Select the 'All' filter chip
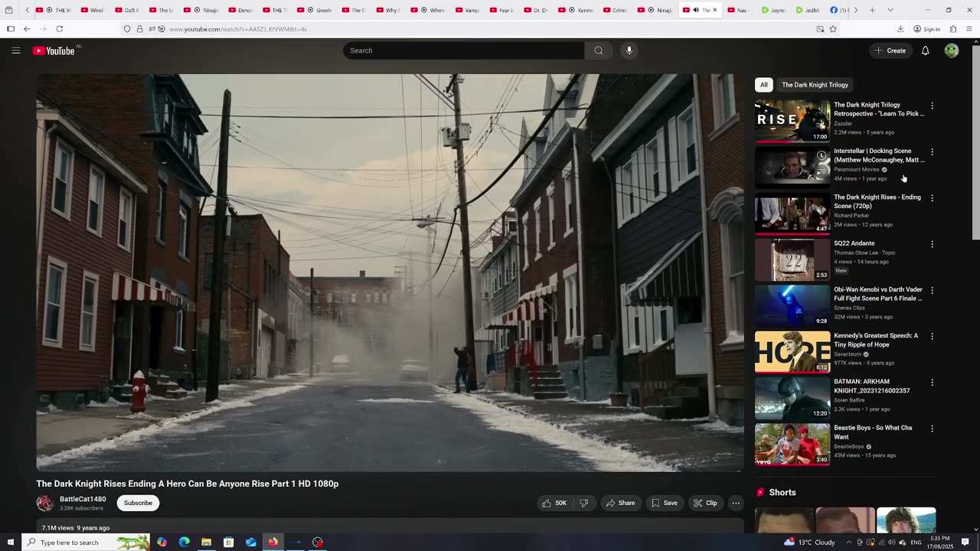The width and height of the screenshot is (980, 551). [x=763, y=85]
